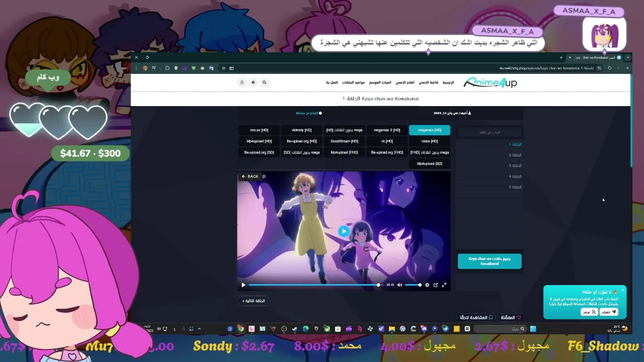The image size is (644, 362).
Task: Click the Twitter X button in popup
Action: 589,312
